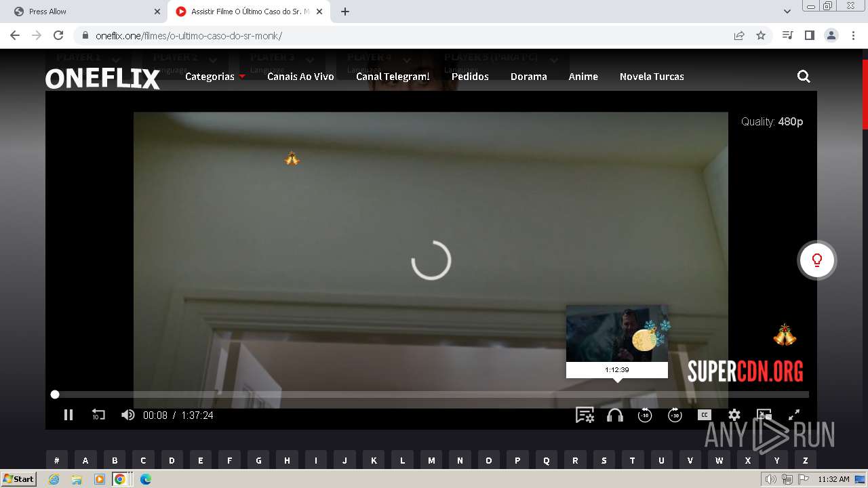Image resolution: width=868 pixels, height=488 pixels.
Task: Filter by letter K
Action: tap(374, 460)
